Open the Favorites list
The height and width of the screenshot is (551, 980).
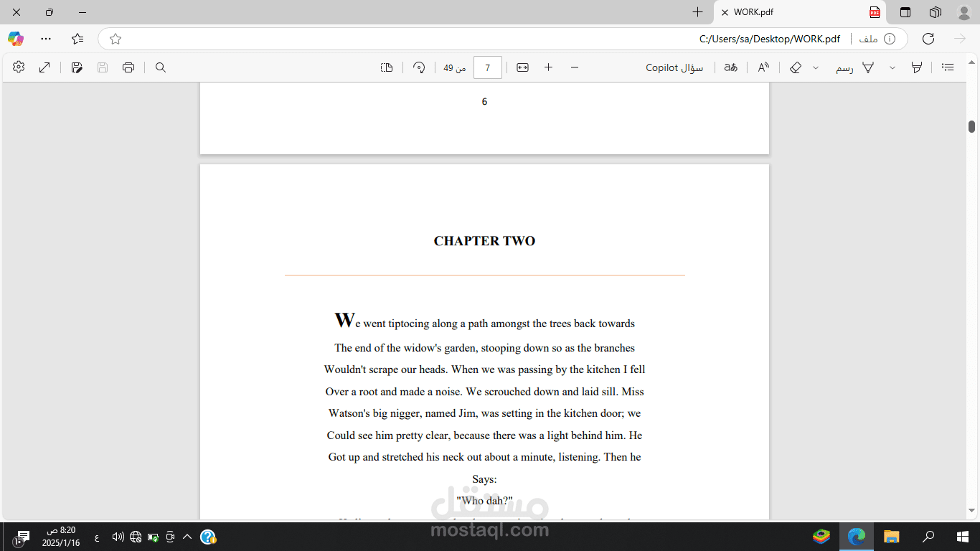pos(77,39)
